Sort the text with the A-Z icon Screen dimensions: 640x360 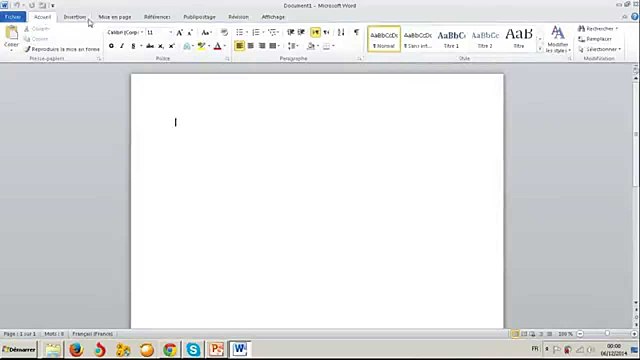[341, 32]
